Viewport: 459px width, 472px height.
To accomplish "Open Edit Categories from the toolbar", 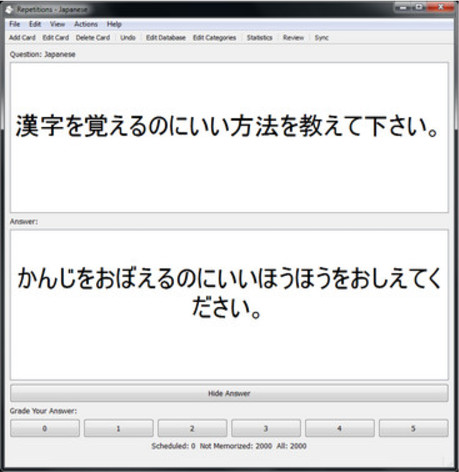I will point(214,38).
